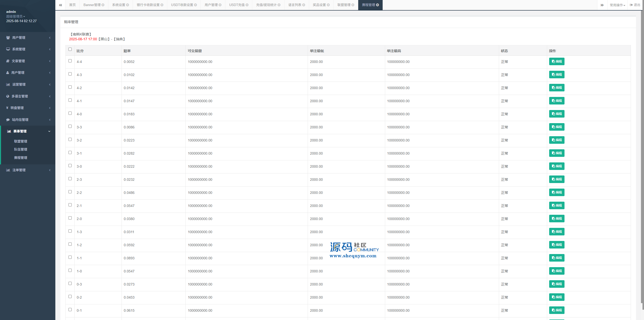Image resolution: width=644 pixels, height=320 pixels.
Task: Click the 退出 logout icon
Action: click(x=631, y=5)
